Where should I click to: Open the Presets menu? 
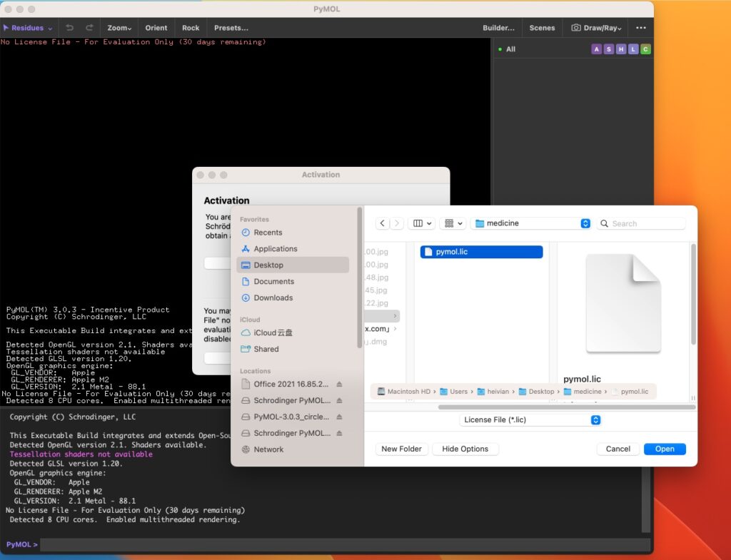tap(231, 28)
